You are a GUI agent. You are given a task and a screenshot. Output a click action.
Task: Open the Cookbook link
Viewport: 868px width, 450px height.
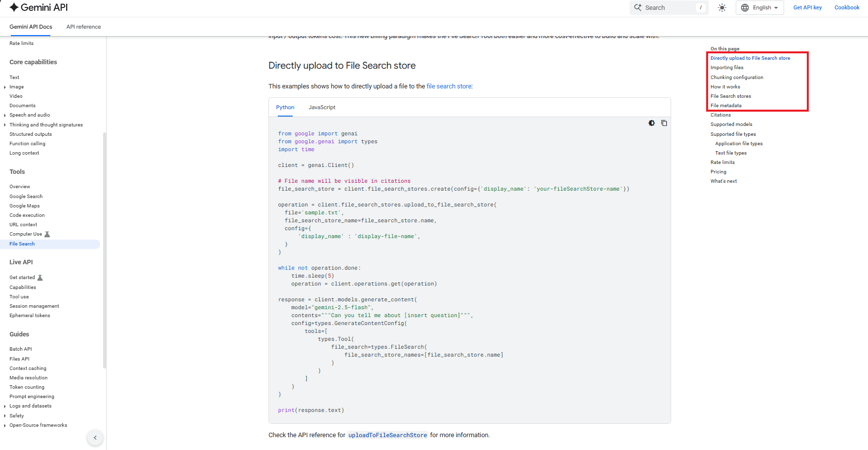(x=847, y=7)
